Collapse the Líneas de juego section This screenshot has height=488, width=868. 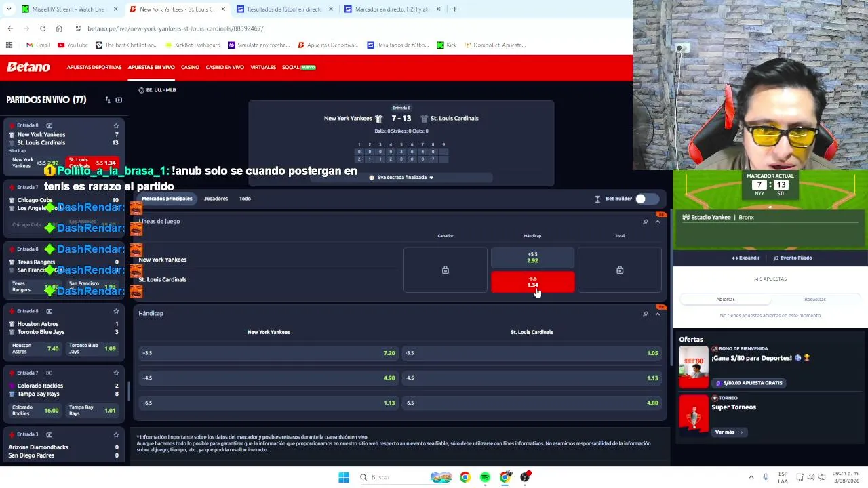(657, 222)
